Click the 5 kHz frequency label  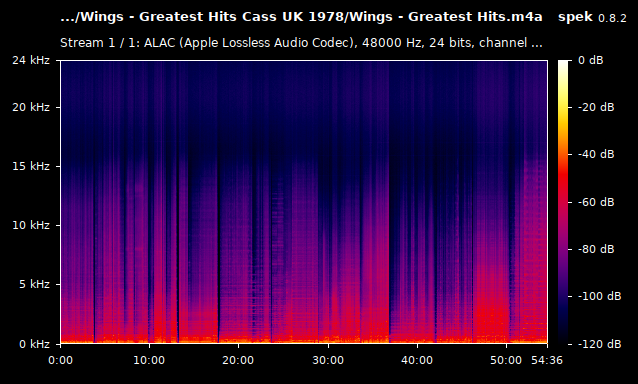(x=34, y=284)
